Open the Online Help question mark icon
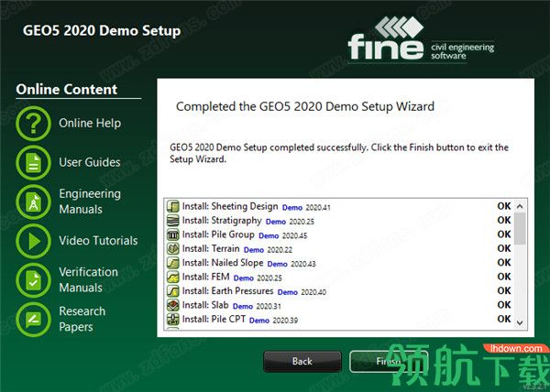 (33, 124)
